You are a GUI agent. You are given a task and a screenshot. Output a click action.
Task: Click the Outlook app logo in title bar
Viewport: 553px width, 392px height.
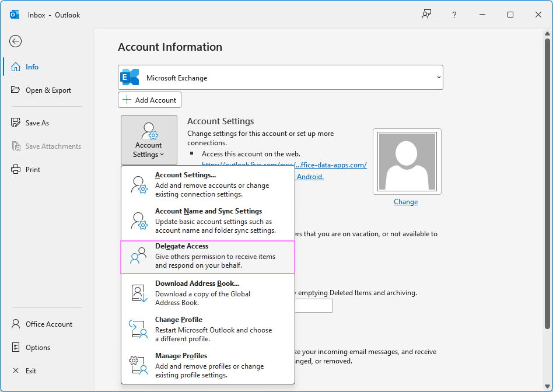tap(15, 15)
